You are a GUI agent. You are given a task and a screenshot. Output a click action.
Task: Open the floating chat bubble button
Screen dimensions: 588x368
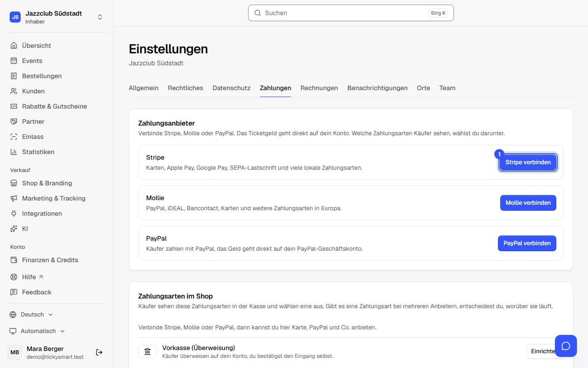tap(566, 346)
